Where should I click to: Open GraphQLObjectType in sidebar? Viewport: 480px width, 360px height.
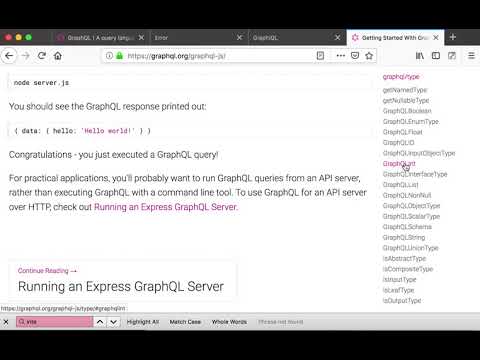pos(411,206)
